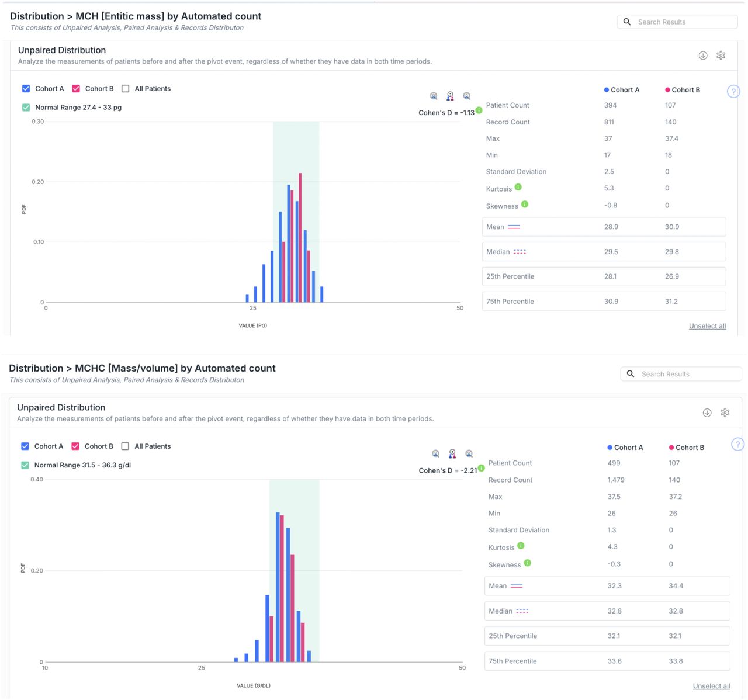This screenshot has height=700, width=748.
Task: Show the Kurtosis info tooltip in the MCH stats
Action: pos(518,187)
